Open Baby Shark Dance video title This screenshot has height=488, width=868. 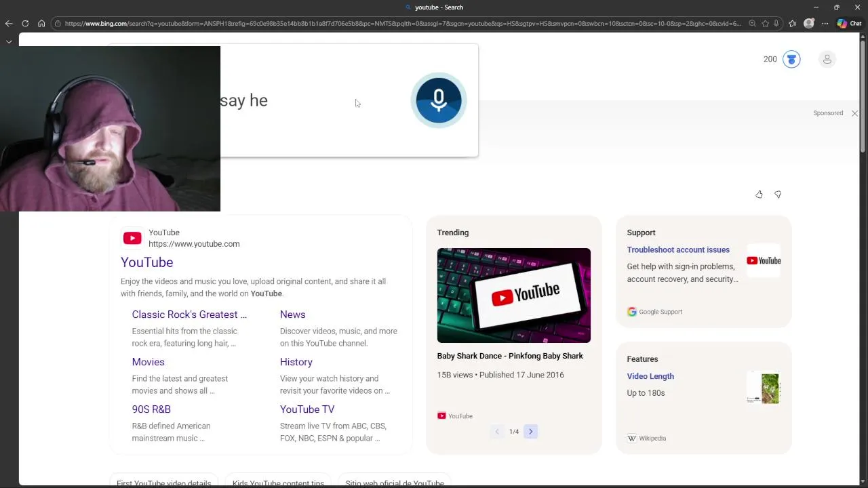point(510,356)
